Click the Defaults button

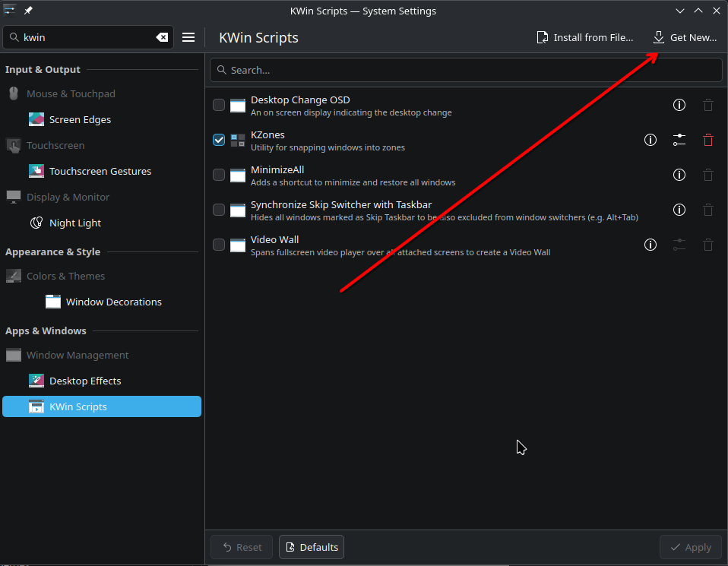[x=312, y=547]
